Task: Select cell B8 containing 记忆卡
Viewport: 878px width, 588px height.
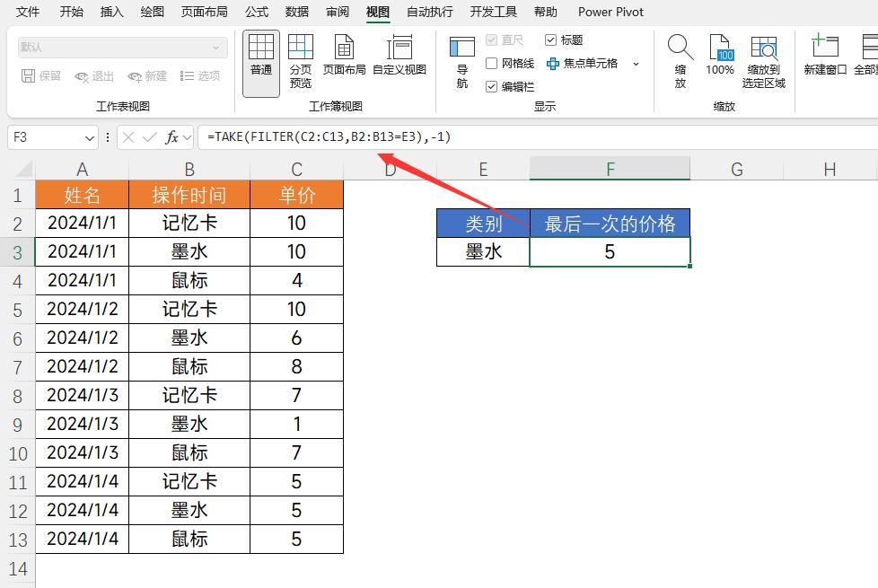Action: pos(189,395)
